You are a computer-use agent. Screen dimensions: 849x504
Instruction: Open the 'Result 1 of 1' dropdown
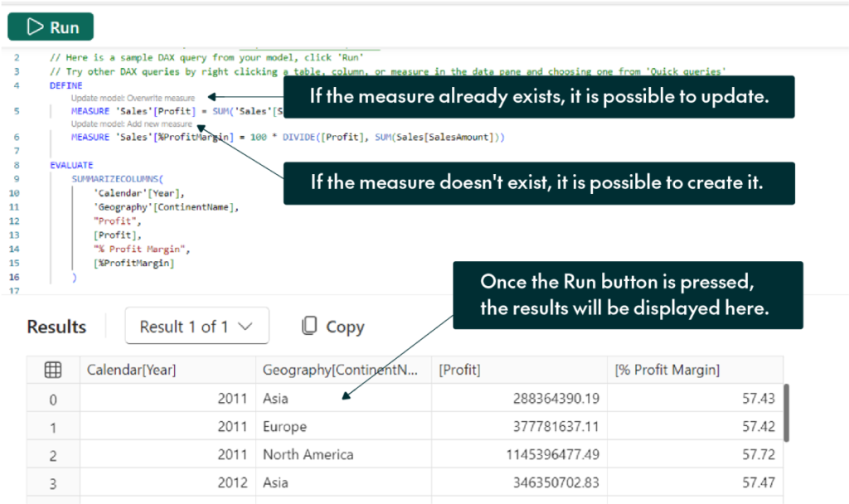[196, 327]
